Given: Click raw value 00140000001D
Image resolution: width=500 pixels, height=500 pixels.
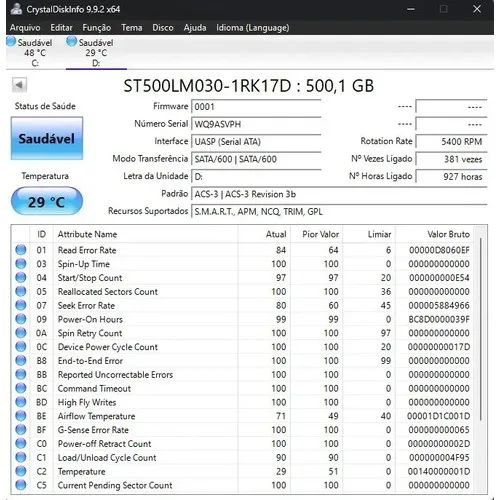Looking at the screenshot, I should [439, 471].
